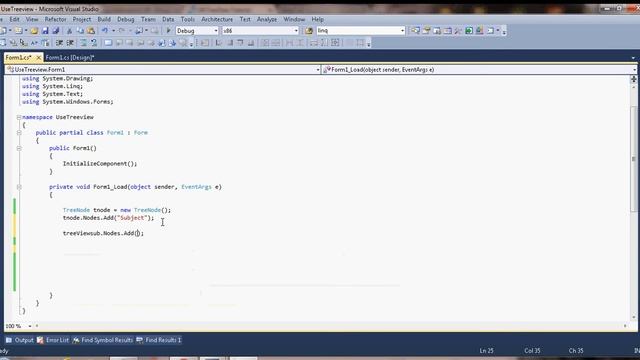The image size is (640, 360).
Task: Open Solution Explorer from the toolbar
Action: (x=415, y=31)
